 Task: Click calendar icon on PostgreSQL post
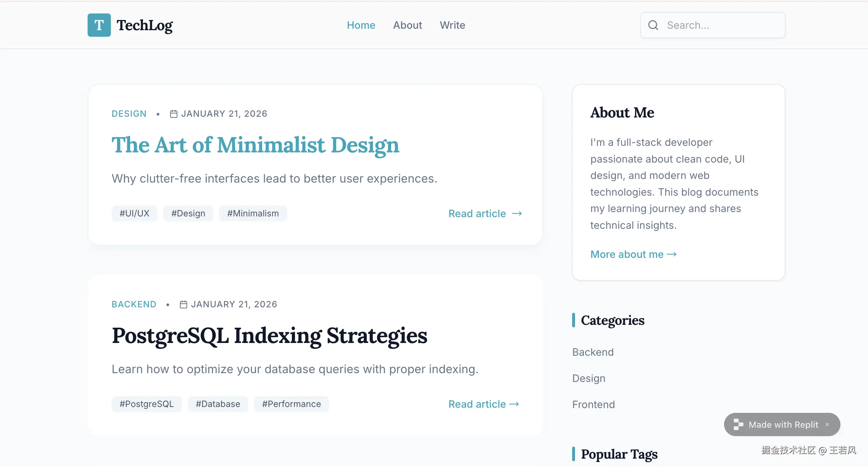[184, 304]
